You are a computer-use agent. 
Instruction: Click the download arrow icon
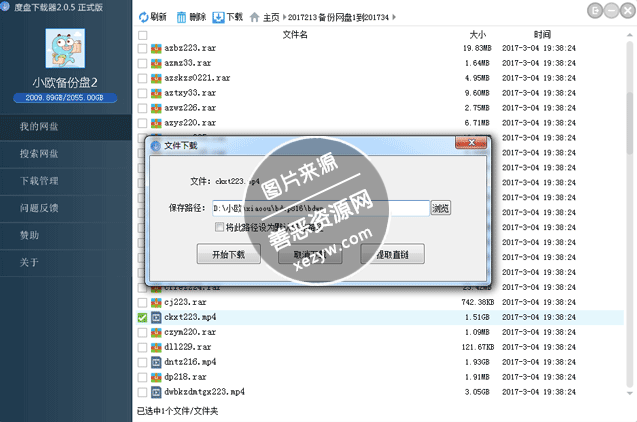pos(218,17)
